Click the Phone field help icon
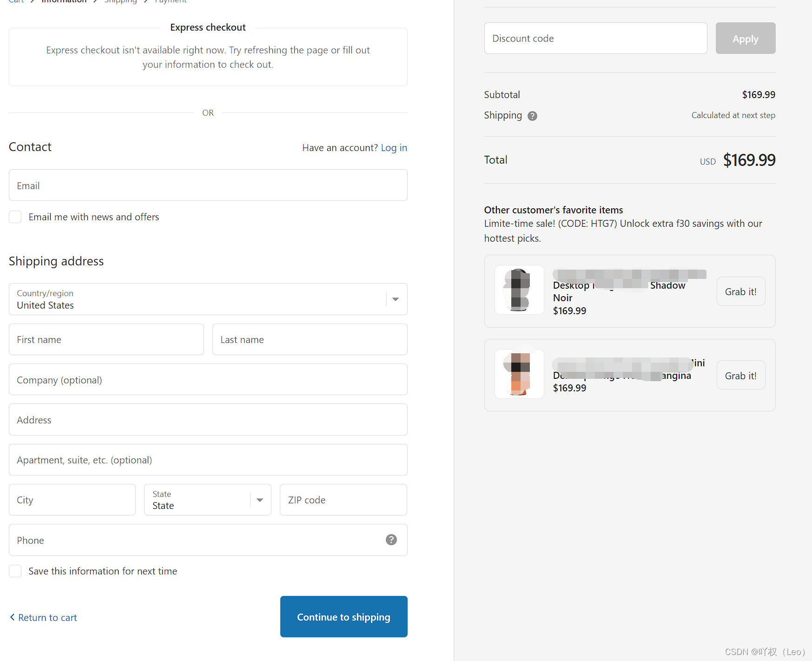This screenshot has width=812, height=661. (x=391, y=540)
